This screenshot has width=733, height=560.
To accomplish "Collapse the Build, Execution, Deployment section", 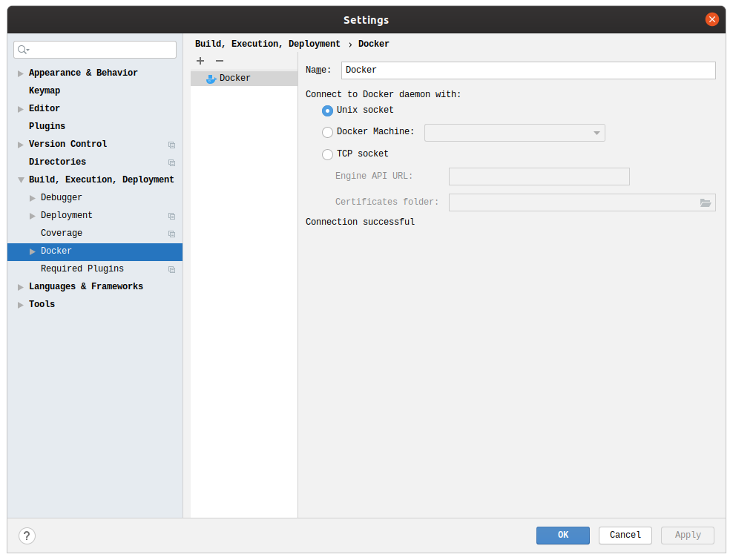I will click(x=21, y=180).
